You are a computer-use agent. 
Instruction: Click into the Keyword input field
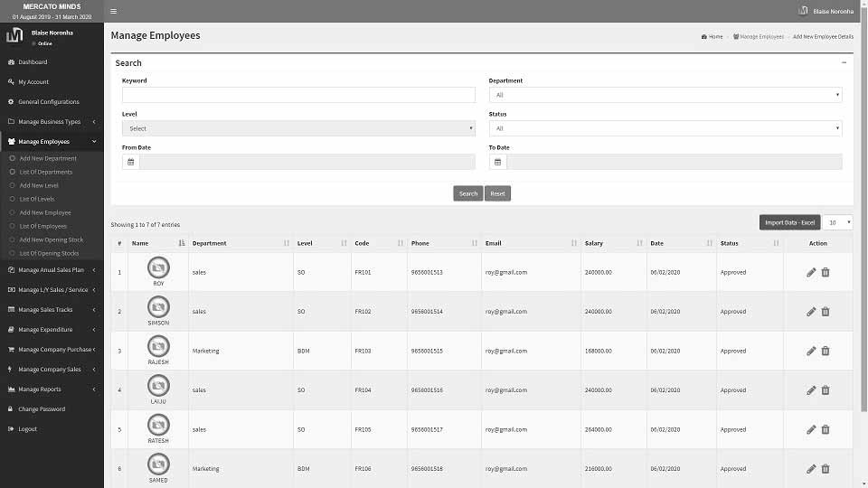point(298,95)
